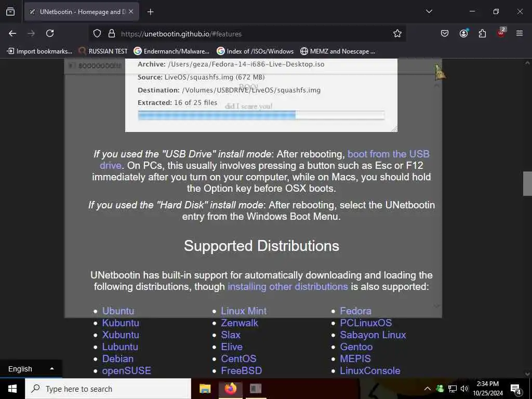532x399 pixels.
Task: Open Slax distribution link
Action: coord(231,335)
